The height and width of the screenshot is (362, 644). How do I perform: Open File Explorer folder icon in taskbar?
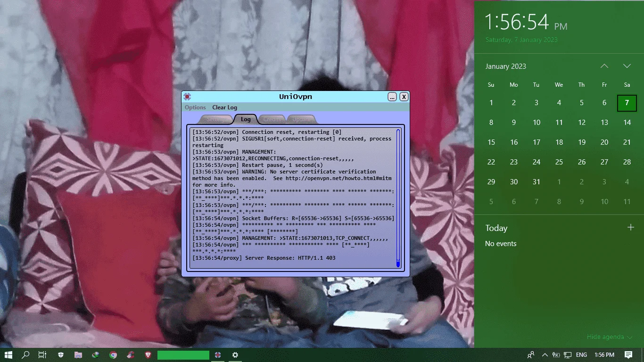pyautogui.click(x=78, y=354)
